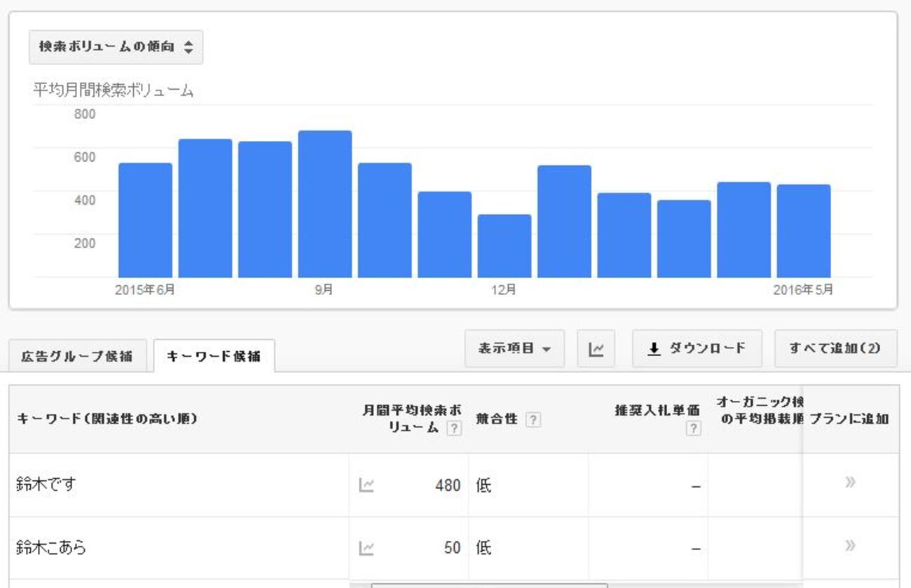
Task: Sort by キーワード(関連性の高い順) column header
Action: click(x=107, y=419)
